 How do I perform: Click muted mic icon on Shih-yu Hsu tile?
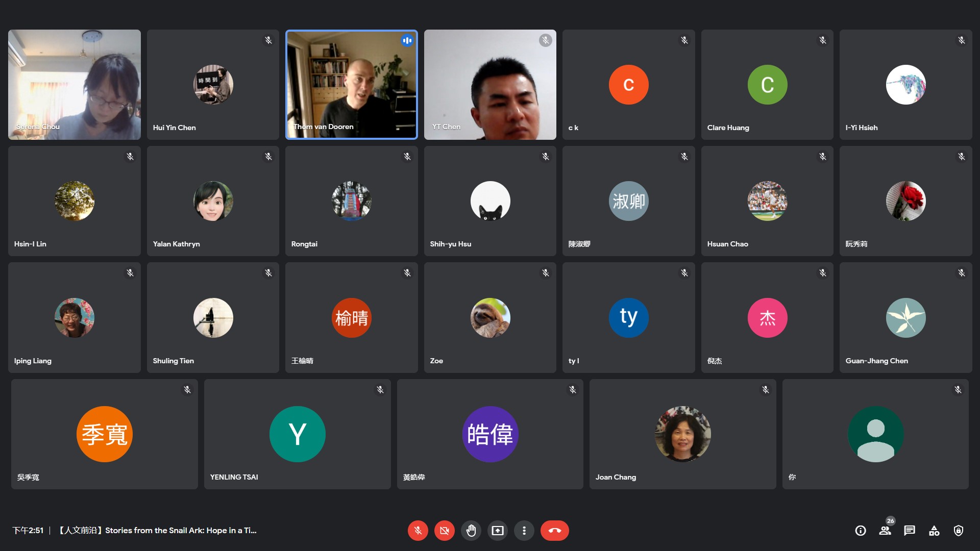546,157
